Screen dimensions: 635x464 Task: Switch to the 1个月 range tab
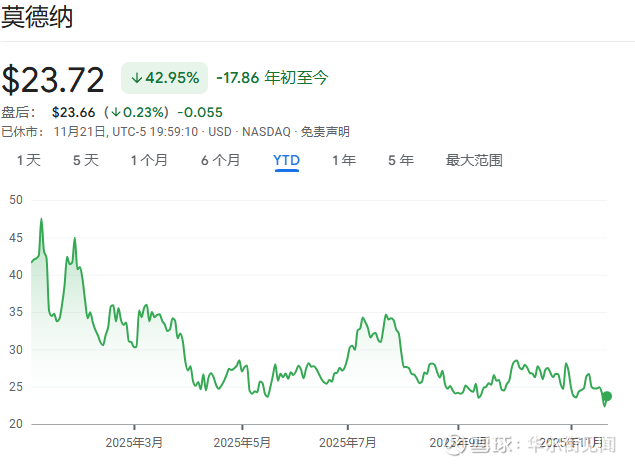[x=149, y=160]
